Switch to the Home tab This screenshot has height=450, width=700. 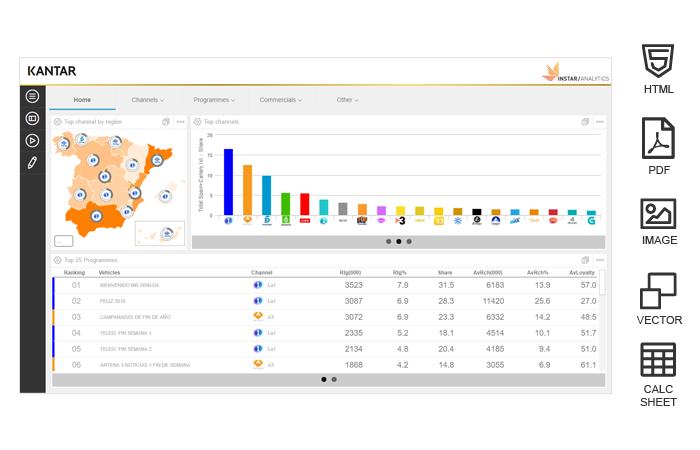coord(82,100)
